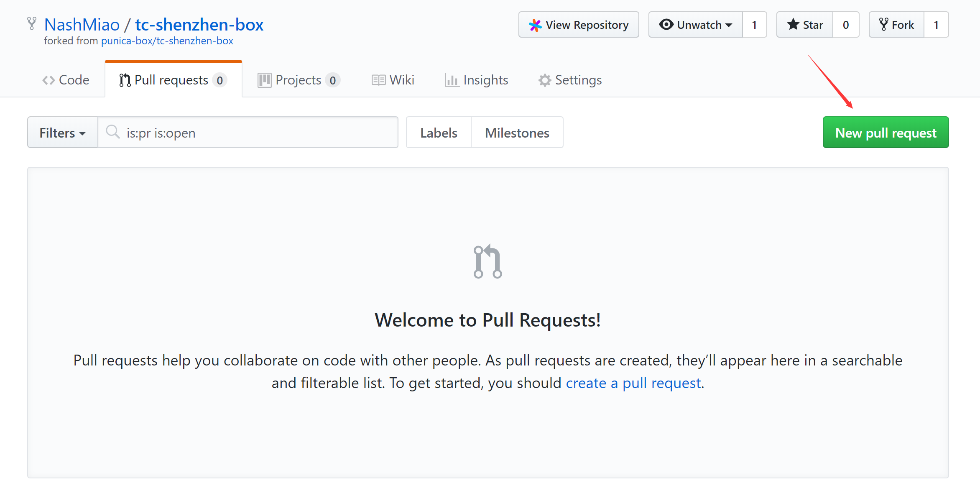Click the Labels button

point(439,133)
